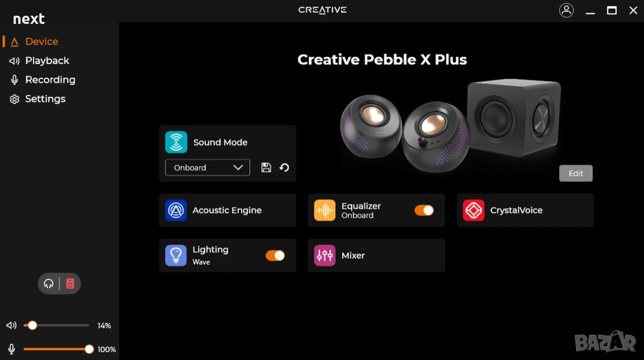Open the user account profile icon
The image size is (644, 360).
tap(567, 10)
